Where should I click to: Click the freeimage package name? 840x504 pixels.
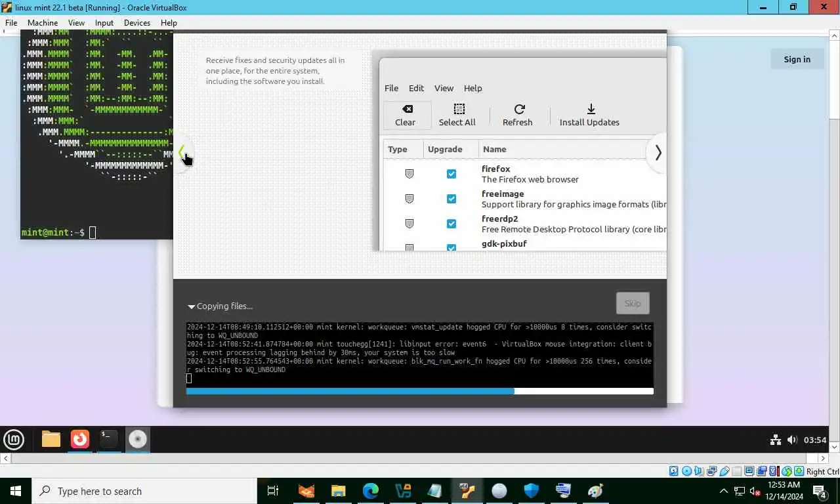coord(503,194)
